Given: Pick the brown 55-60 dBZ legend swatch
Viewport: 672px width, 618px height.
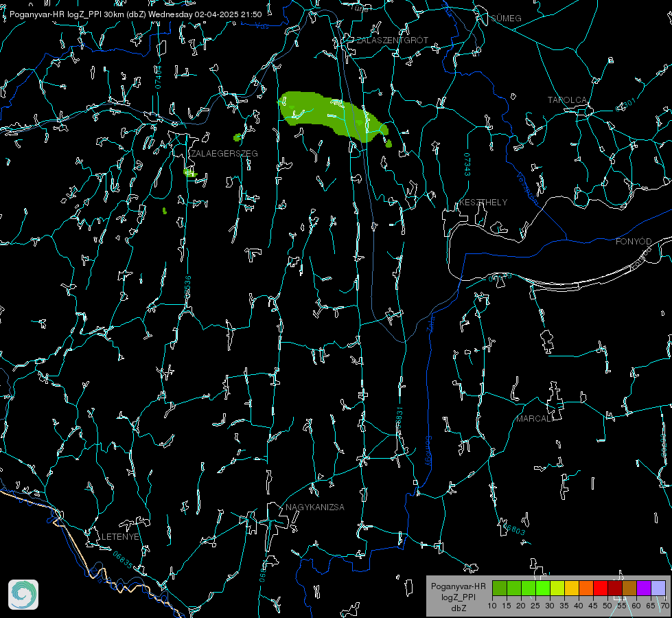Looking at the screenshot, I should (x=629, y=588).
